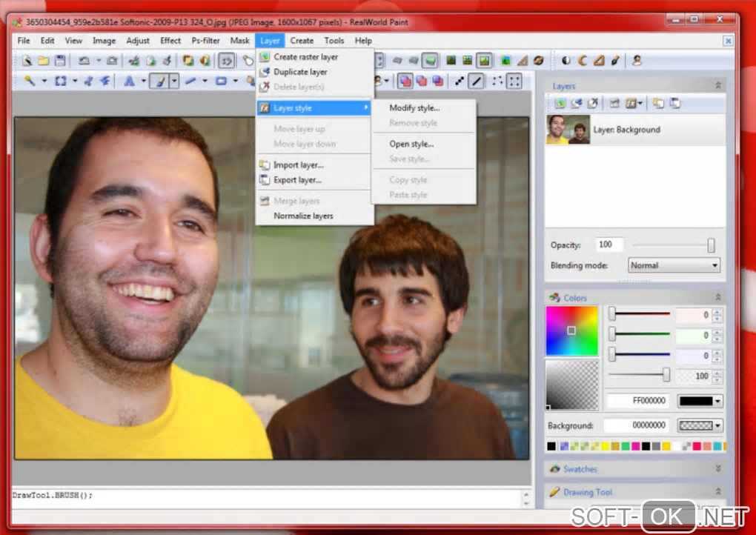This screenshot has width=756, height=535.
Task: Click Duplicate layer menu item
Action: (300, 72)
